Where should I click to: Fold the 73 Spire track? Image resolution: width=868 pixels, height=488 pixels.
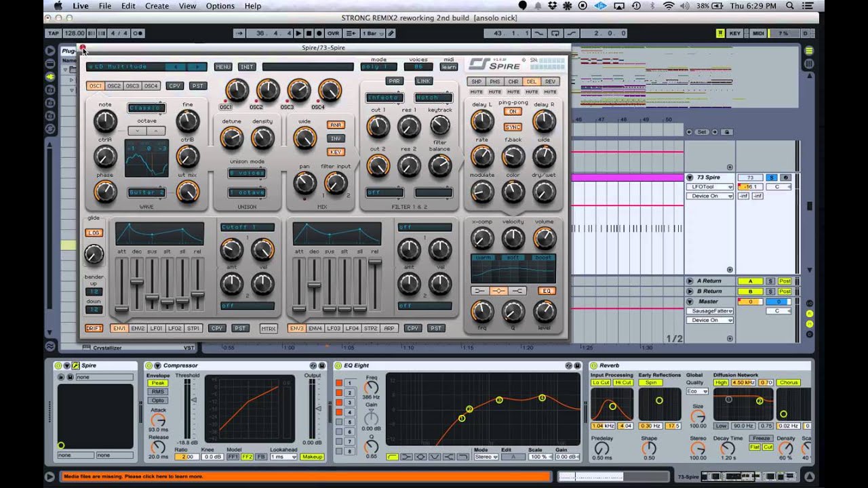[x=690, y=178]
